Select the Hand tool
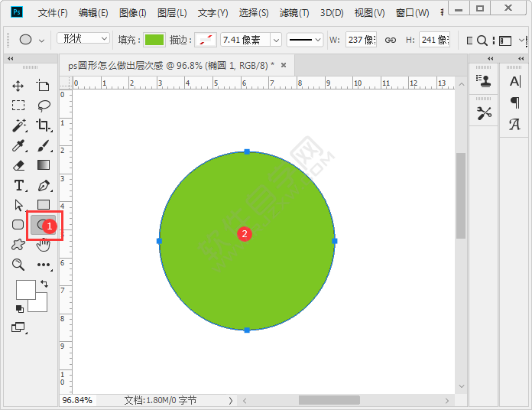 44,245
